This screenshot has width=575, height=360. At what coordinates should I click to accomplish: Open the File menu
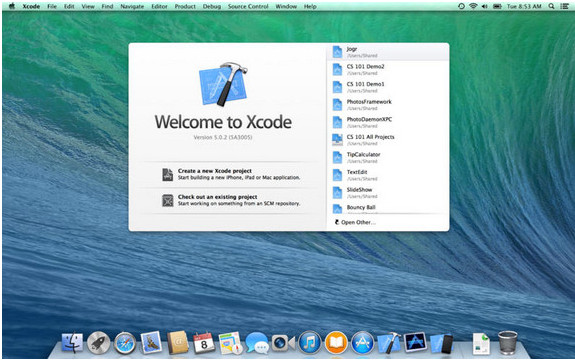(x=52, y=6)
